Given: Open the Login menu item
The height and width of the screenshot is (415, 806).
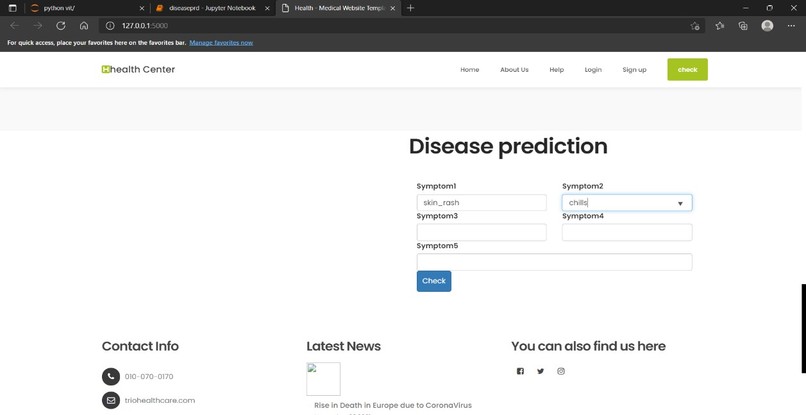Looking at the screenshot, I should click(593, 69).
